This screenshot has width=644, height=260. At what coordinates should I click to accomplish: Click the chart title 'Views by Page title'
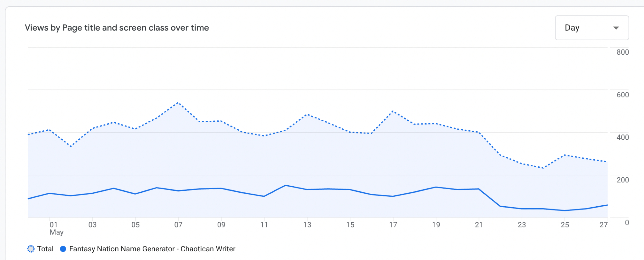(117, 28)
